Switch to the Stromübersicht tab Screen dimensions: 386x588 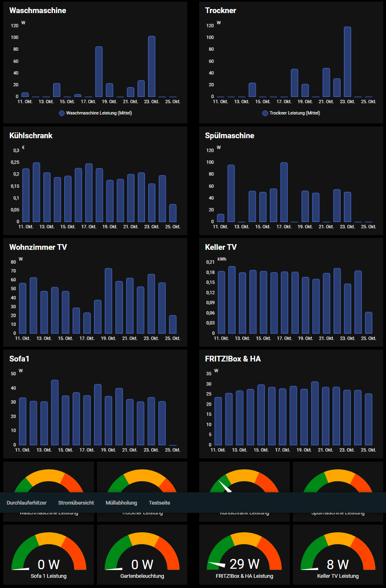coord(76,503)
